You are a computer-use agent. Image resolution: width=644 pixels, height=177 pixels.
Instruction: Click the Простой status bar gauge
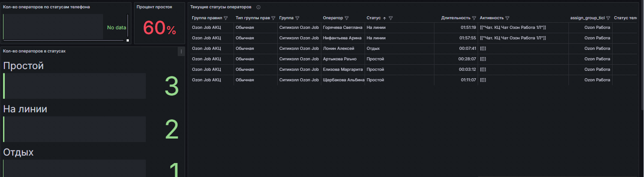click(x=75, y=86)
